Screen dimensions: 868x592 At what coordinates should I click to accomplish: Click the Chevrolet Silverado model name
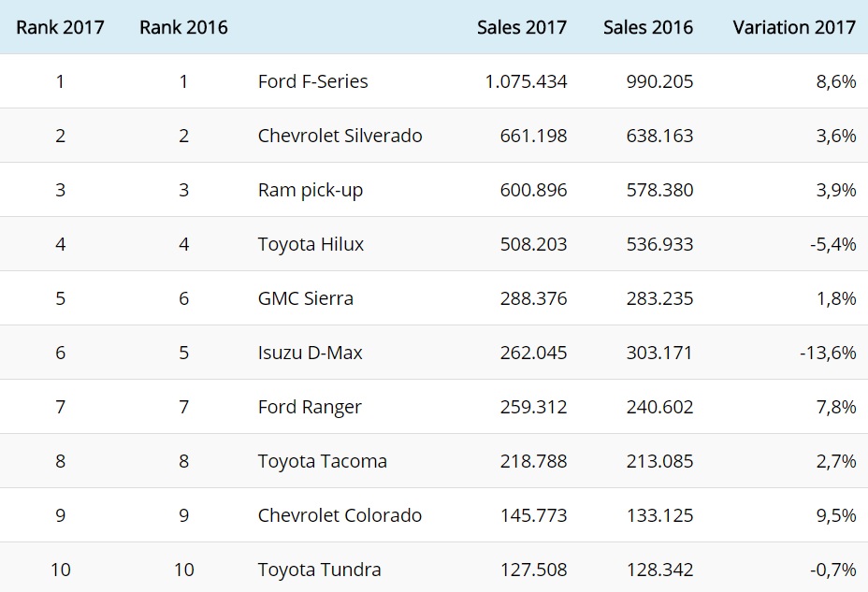[x=340, y=136]
